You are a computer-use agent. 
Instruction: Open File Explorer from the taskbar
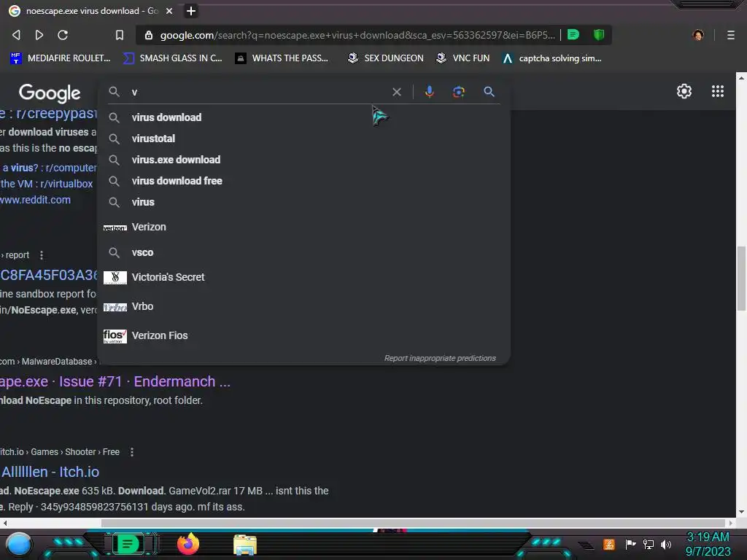pos(245,545)
